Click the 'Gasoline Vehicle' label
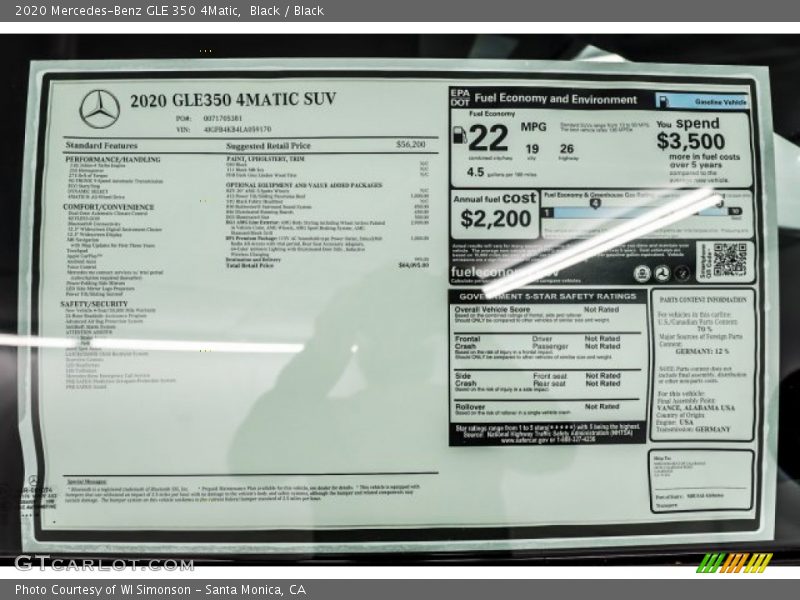This screenshot has width=800, height=600. pos(720,102)
